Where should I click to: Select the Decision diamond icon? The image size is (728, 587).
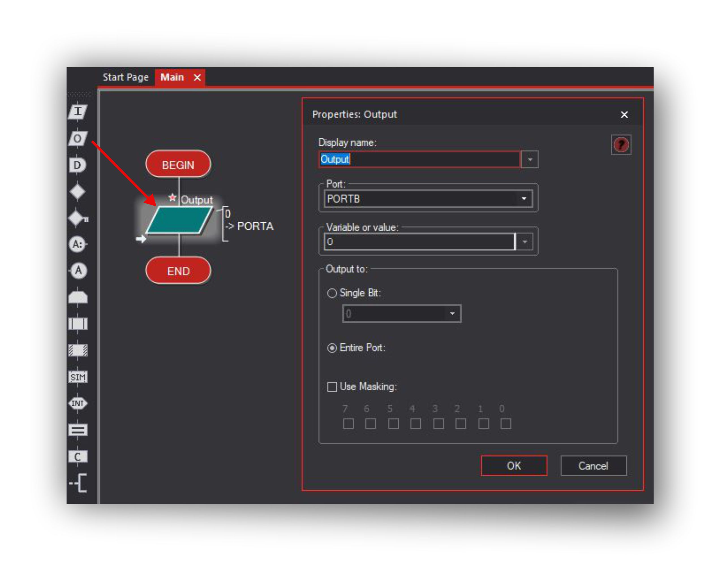78,192
